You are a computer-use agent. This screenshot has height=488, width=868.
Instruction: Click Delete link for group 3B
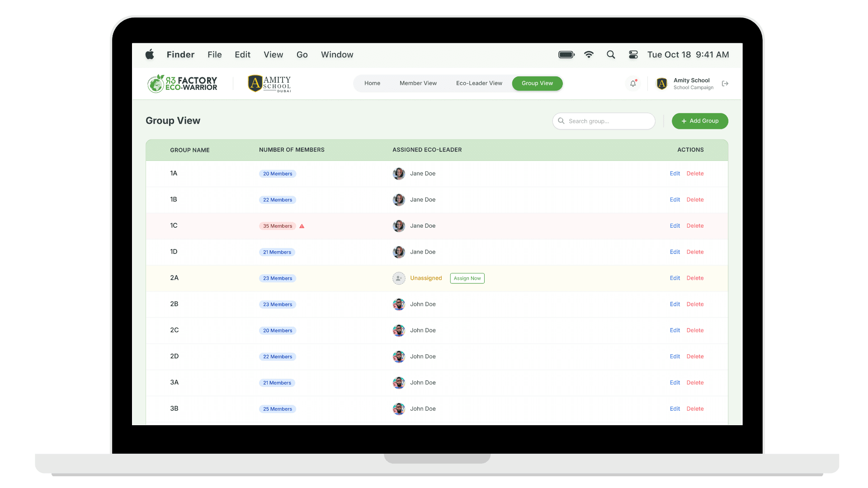(695, 409)
